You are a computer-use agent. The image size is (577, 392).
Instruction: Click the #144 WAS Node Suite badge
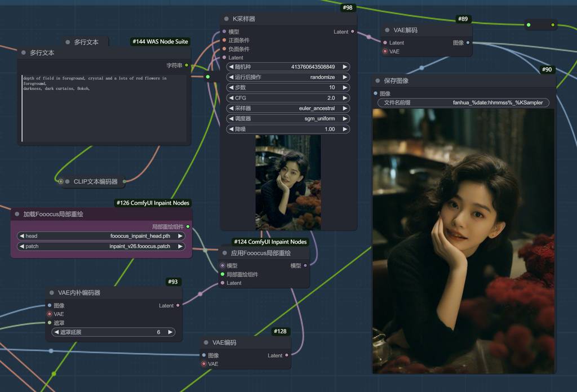(x=159, y=42)
